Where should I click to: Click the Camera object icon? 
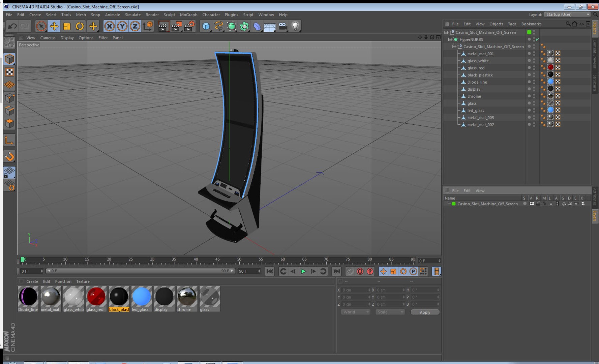[283, 26]
